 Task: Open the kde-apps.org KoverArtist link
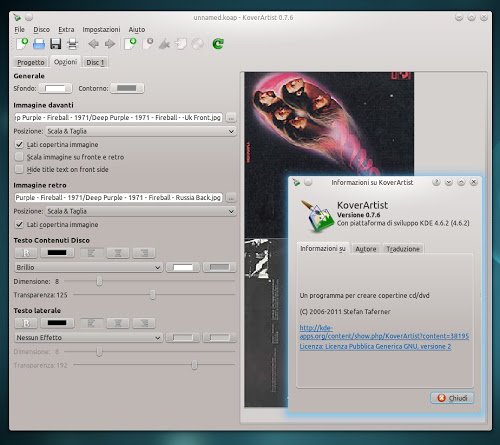(384, 332)
